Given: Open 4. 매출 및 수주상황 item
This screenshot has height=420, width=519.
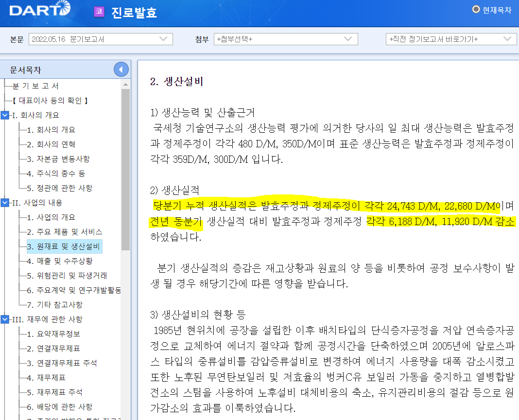Looking at the screenshot, I should click(x=60, y=261).
